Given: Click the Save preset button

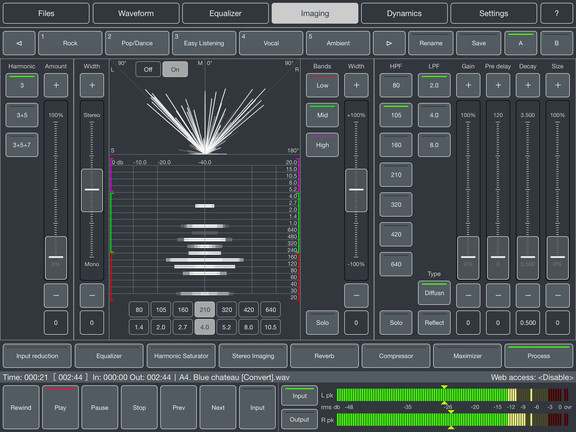Looking at the screenshot, I should coord(479,43).
